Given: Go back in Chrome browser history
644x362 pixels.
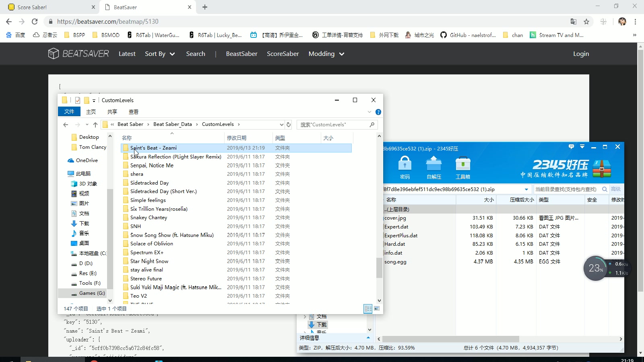Looking at the screenshot, I should click(x=9, y=22).
